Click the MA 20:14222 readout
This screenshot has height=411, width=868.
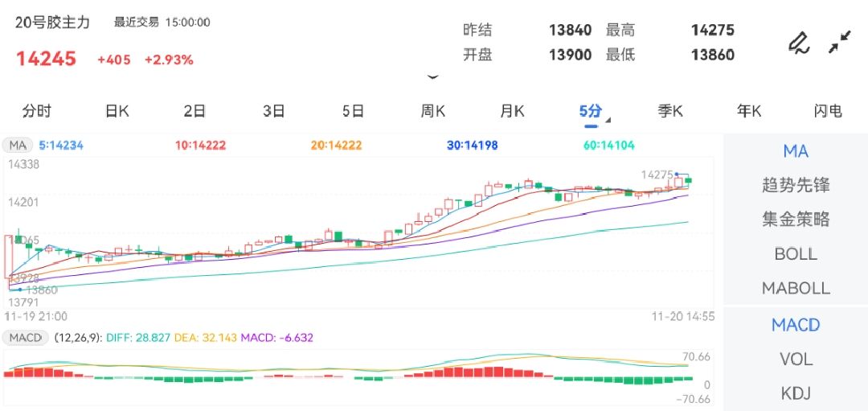pyautogui.click(x=336, y=146)
